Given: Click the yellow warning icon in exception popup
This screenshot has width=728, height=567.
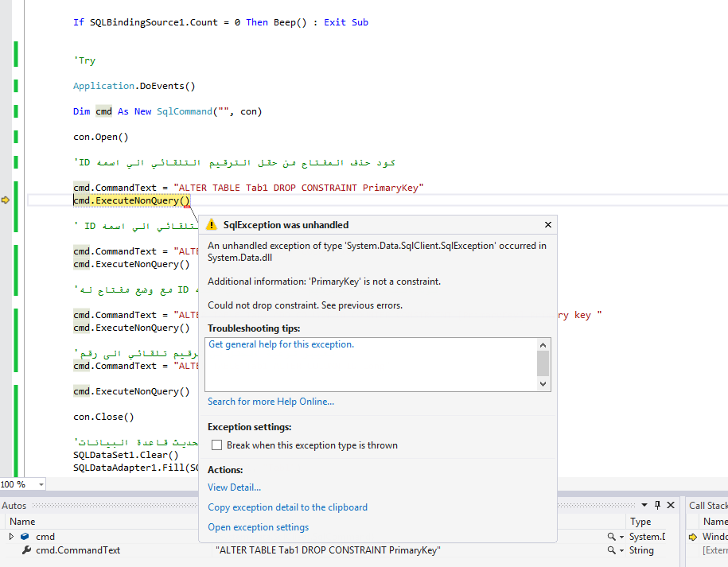Looking at the screenshot, I should pyautogui.click(x=212, y=224).
